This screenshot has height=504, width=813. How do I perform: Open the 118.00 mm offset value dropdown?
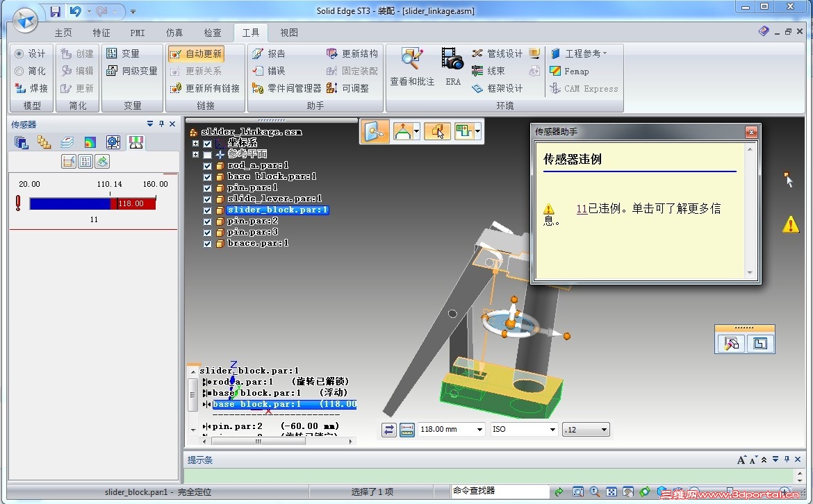(x=479, y=430)
